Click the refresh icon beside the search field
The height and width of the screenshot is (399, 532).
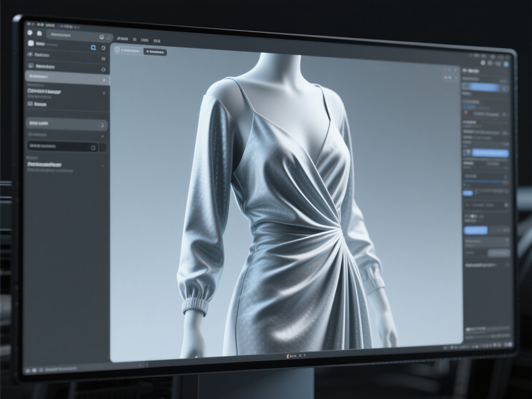point(110,37)
